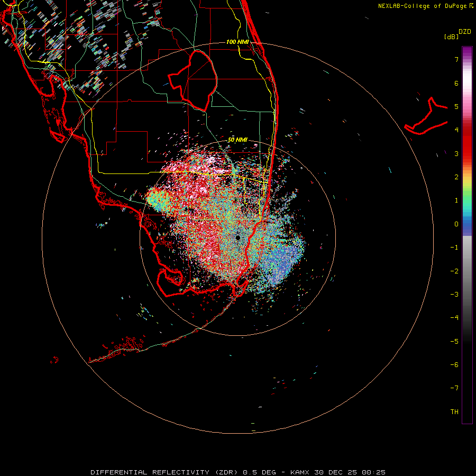This screenshot has height=476, width=476.
Task: Click the 7 value on the color scale
Action: (456, 59)
